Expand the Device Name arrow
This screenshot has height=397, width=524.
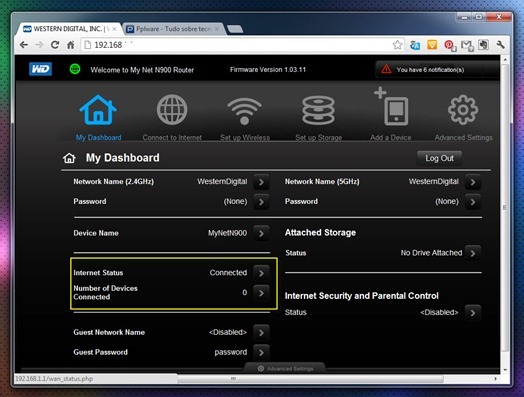(x=261, y=234)
